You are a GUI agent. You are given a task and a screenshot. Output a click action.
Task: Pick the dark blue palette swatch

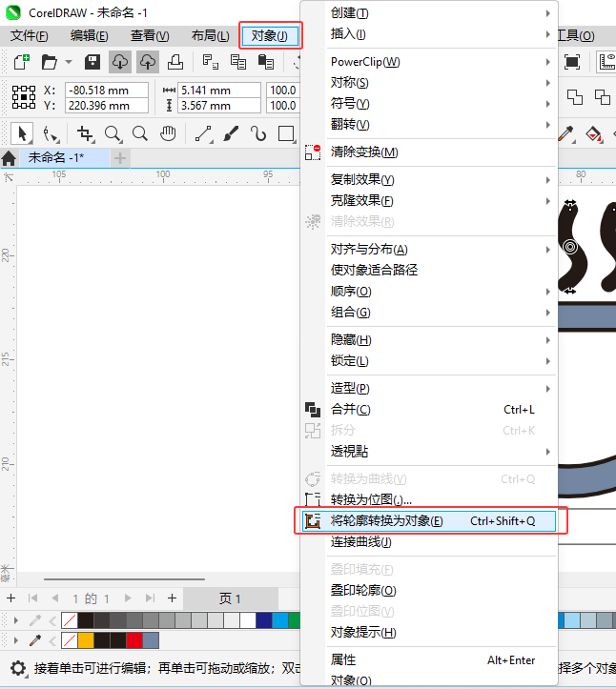click(264, 620)
